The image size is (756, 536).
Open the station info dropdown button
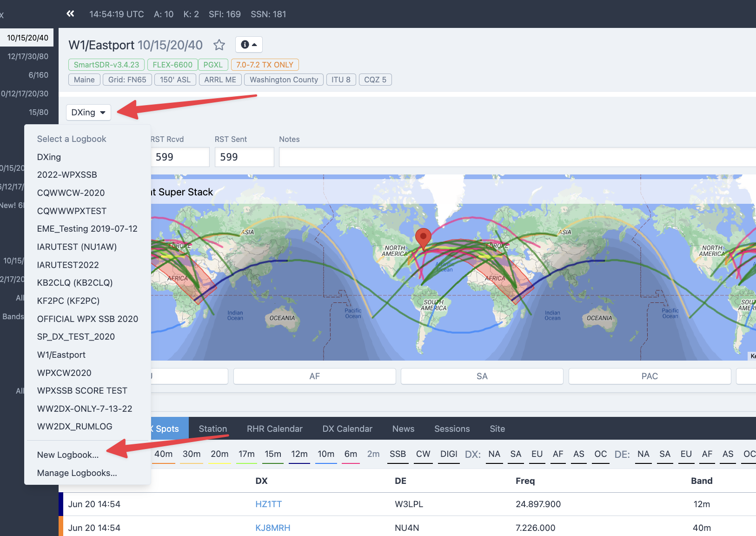tap(249, 45)
